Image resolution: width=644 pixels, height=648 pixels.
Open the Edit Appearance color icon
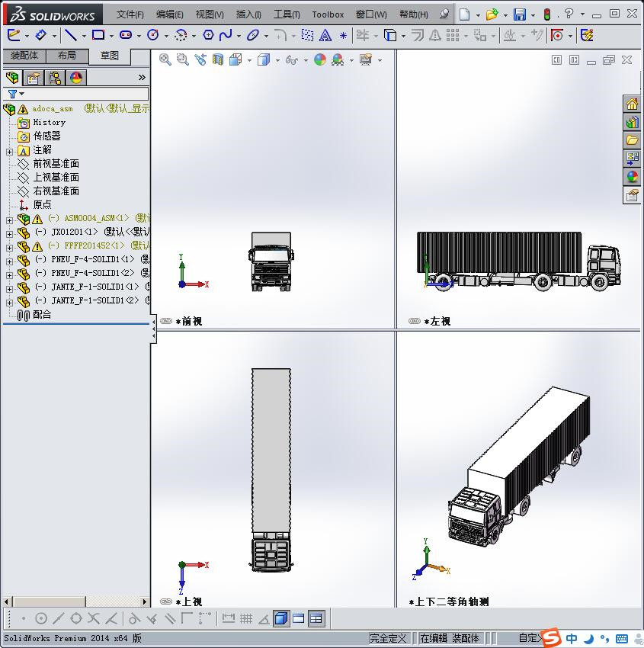click(x=320, y=60)
